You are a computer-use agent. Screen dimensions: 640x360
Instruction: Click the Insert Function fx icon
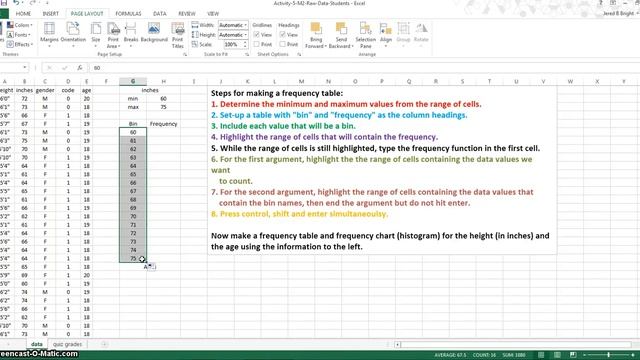click(80, 68)
